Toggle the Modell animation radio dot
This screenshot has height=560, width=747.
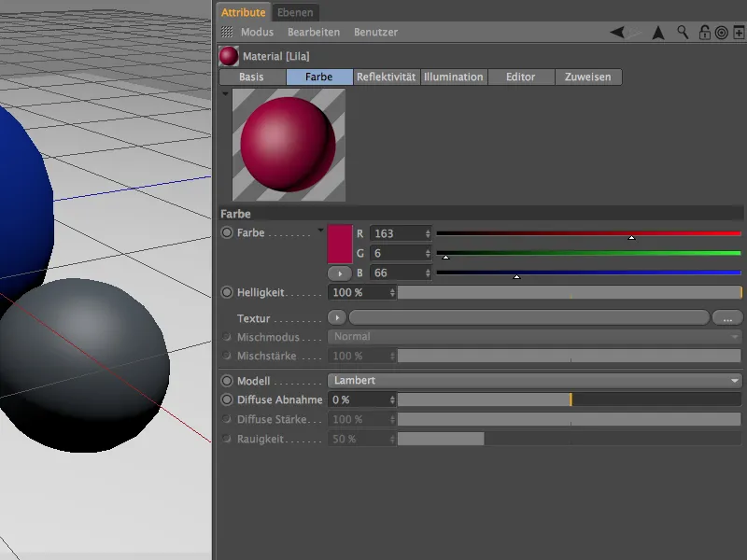click(227, 381)
